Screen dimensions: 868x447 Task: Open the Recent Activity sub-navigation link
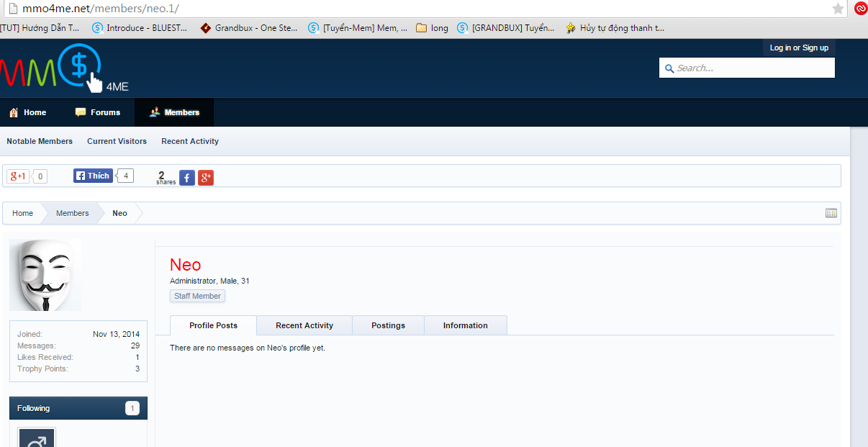click(x=190, y=141)
